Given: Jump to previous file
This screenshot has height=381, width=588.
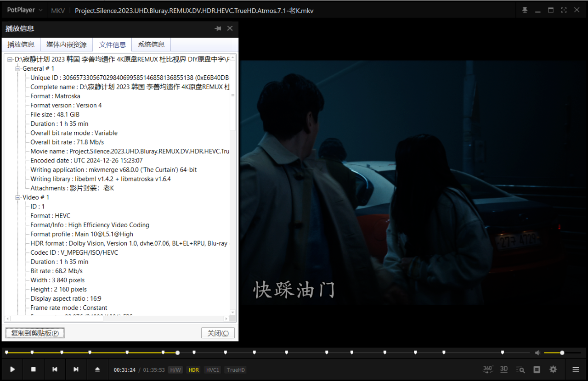Looking at the screenshot, I should click(55, 370).
